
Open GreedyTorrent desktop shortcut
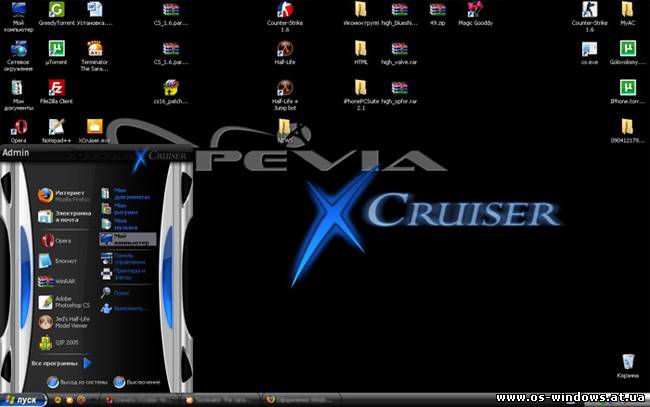57,14
